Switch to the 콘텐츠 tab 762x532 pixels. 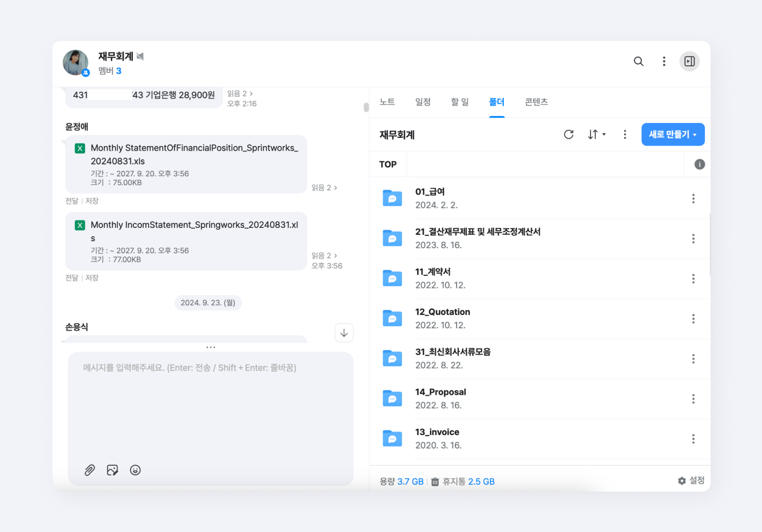pos(536,102)
